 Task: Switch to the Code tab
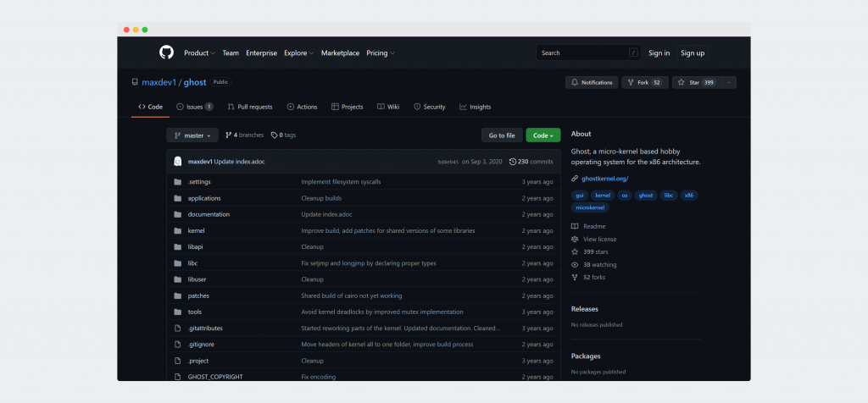[151, 107]
